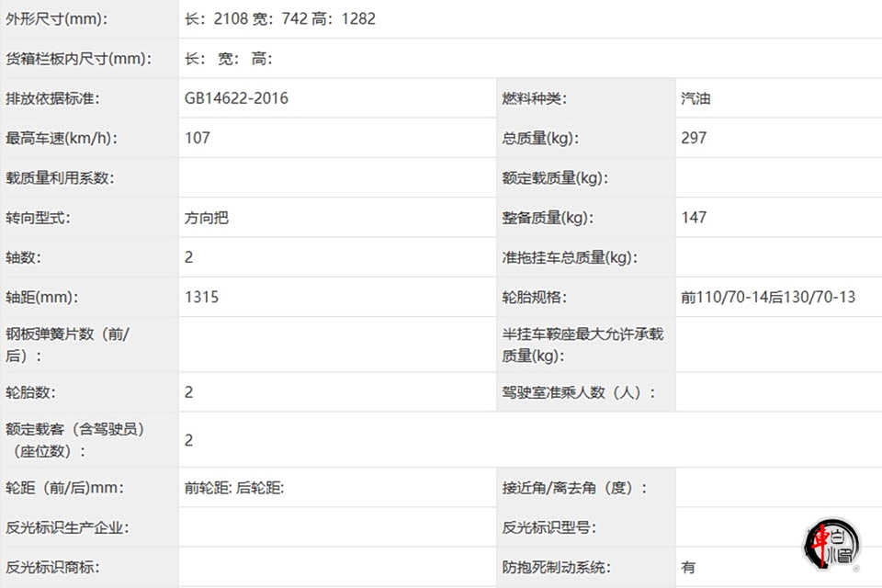The height and width of the screenshot is (588, 882).
Task: Click the 燃料种类 label
Action: (536, 98)
